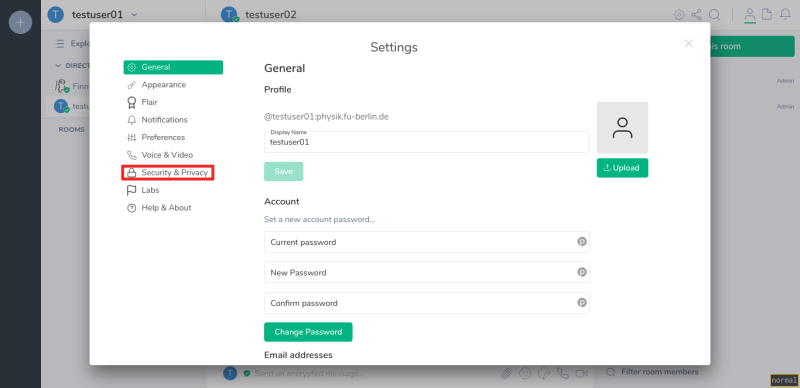Focus the Current password field
The width and height of the screenshot is (800, 388).
coord(427,242)
